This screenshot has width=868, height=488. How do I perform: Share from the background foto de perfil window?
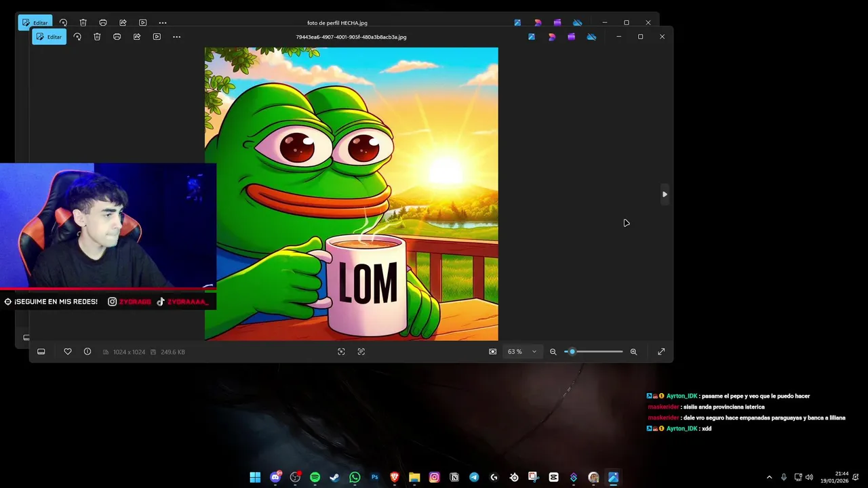coord(123,22)
